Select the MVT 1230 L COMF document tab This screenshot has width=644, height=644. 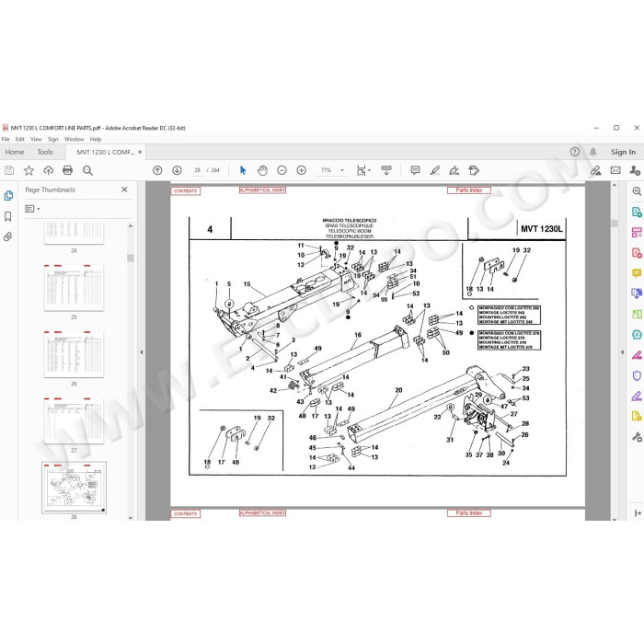pyautogui.click(x=106, y=152)
